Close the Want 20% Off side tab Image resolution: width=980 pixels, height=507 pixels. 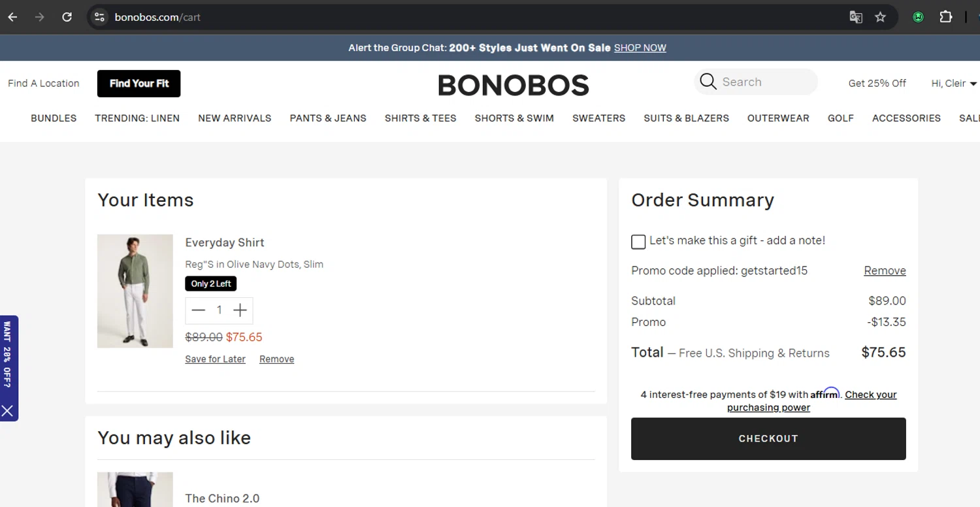[7, 410]
